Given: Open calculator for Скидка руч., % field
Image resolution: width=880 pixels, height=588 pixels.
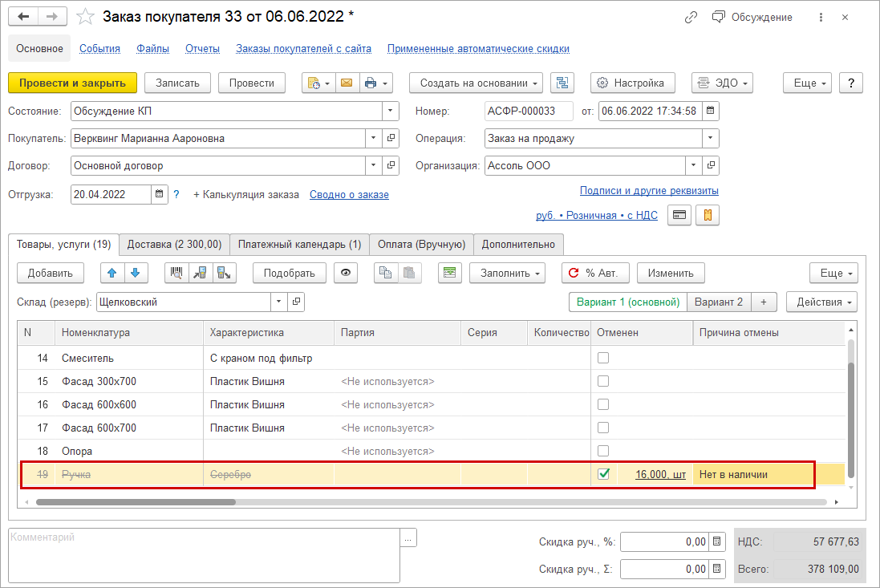Looking at the screenshot, I should (x=716, y=541).
